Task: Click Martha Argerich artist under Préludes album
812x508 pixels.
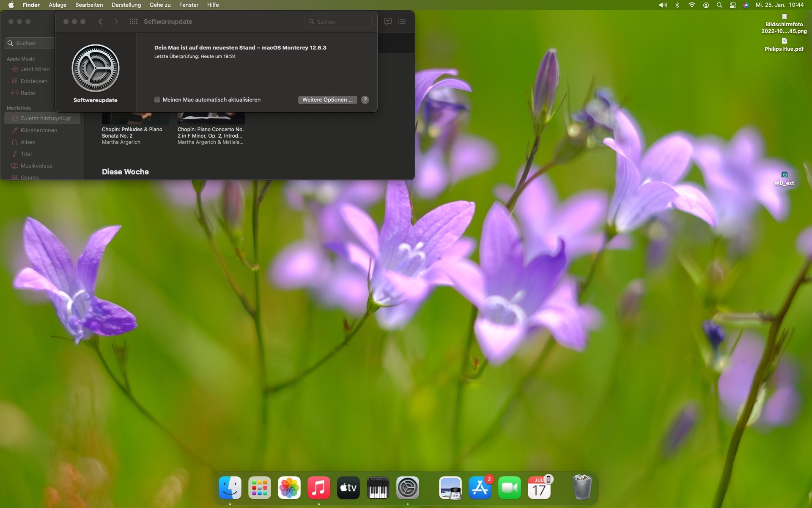Action: click(x=121, y=142)
